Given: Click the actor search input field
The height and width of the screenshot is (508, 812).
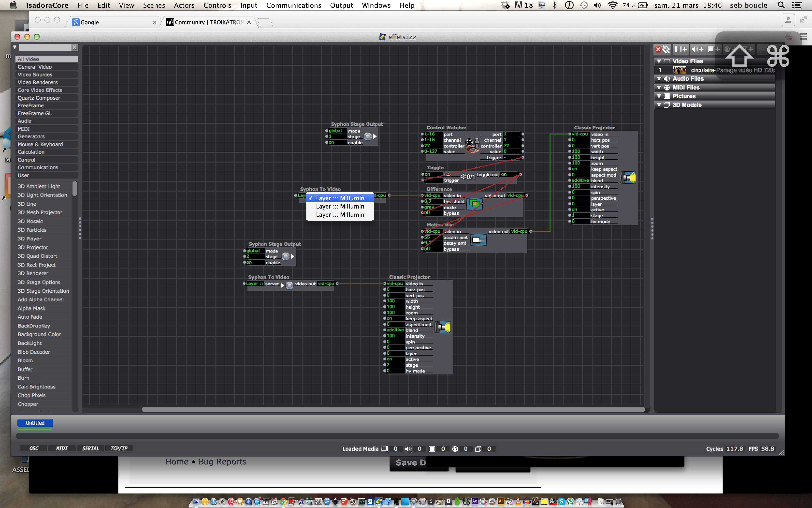Looking at the screenshot, I should point(45,48).
